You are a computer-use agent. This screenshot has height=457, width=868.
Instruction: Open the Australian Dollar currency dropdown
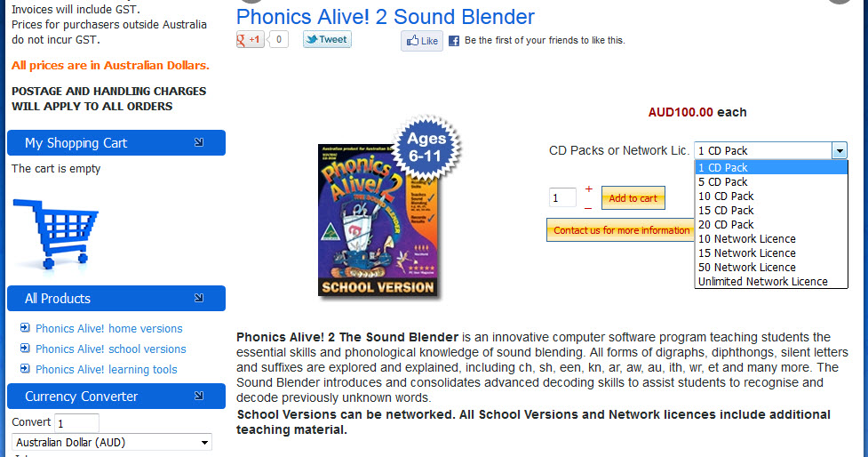pyautogui.click(x=112, y=442)
